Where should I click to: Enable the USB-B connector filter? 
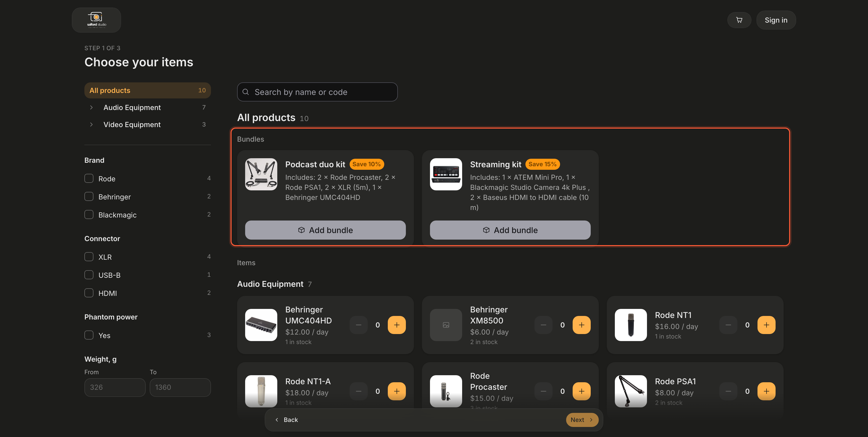89,275
